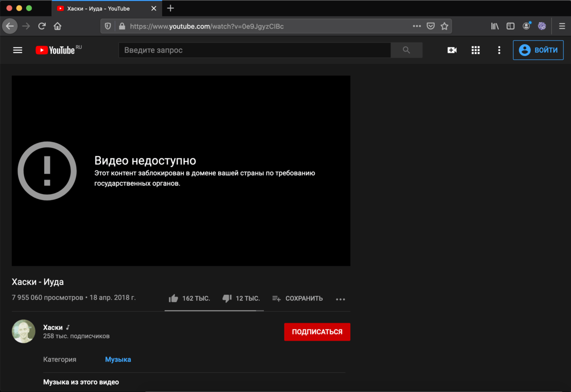This screenshot has height=392, width=571.
Task: Click the ПОДПИСАТЬСЯ subscribe button
Action: [x=317, y=332]
